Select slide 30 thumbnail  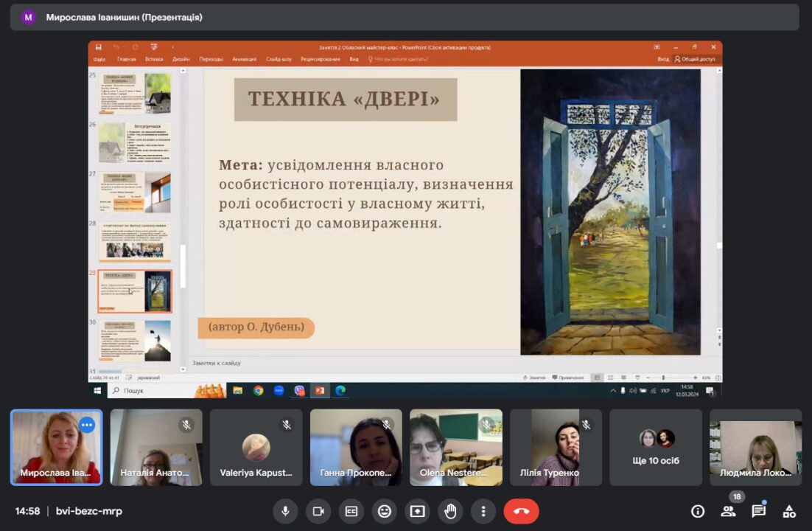tap(135, 341)
